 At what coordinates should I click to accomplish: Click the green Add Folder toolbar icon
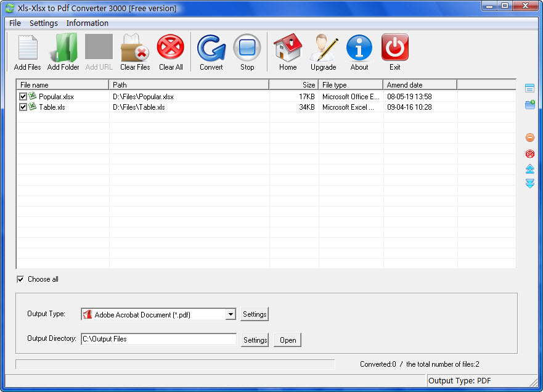coord(63,47)
